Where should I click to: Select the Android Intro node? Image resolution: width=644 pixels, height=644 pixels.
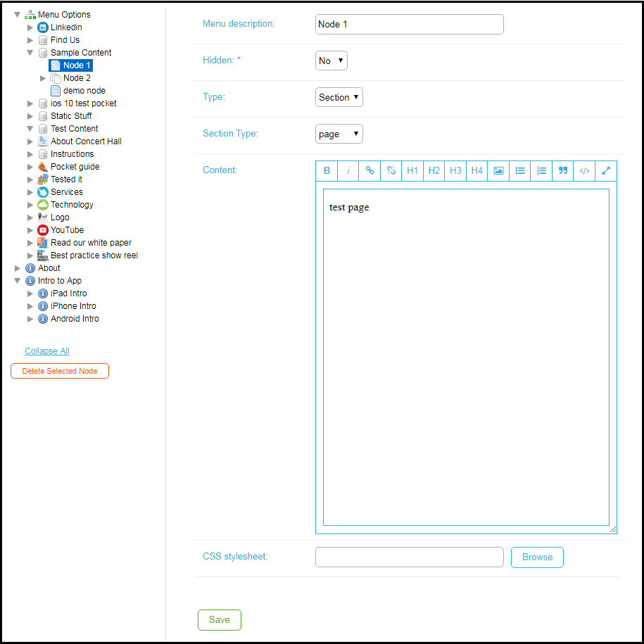point(75,319)
